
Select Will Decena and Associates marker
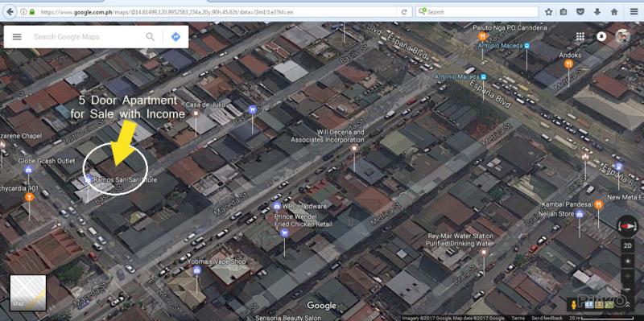(354, 147)
